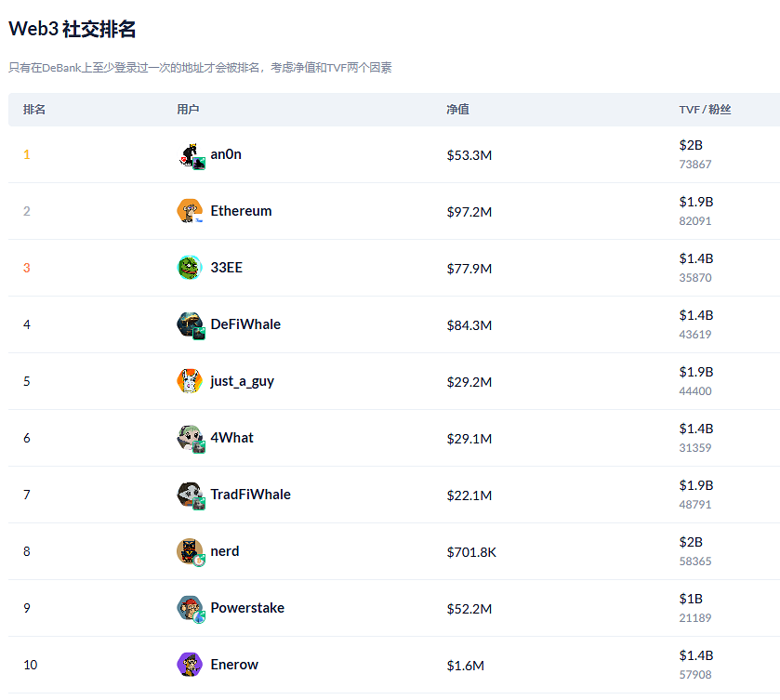
Task: Click 33EE's green avatar
Action: tap(190, 268)
